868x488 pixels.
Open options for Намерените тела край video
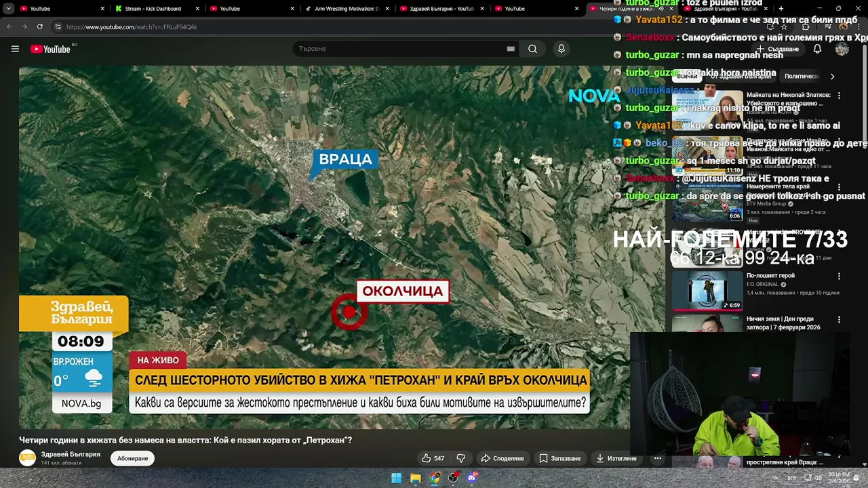(839, 187)
